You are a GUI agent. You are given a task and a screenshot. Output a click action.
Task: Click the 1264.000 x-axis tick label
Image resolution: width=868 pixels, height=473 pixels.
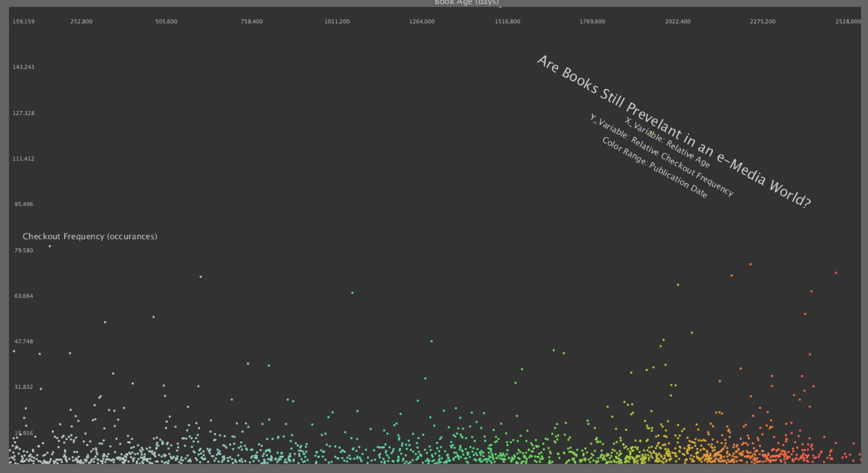pyautogui.click(x=422, y=21)
